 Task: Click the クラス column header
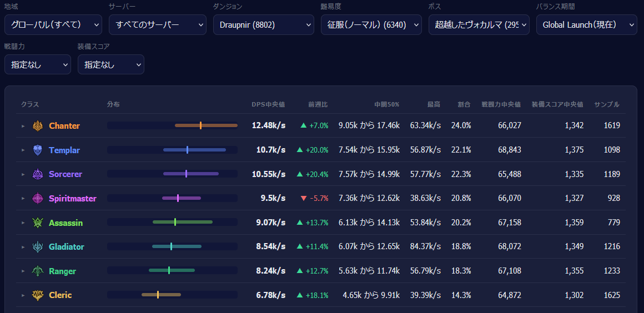(x=30, y=104)
